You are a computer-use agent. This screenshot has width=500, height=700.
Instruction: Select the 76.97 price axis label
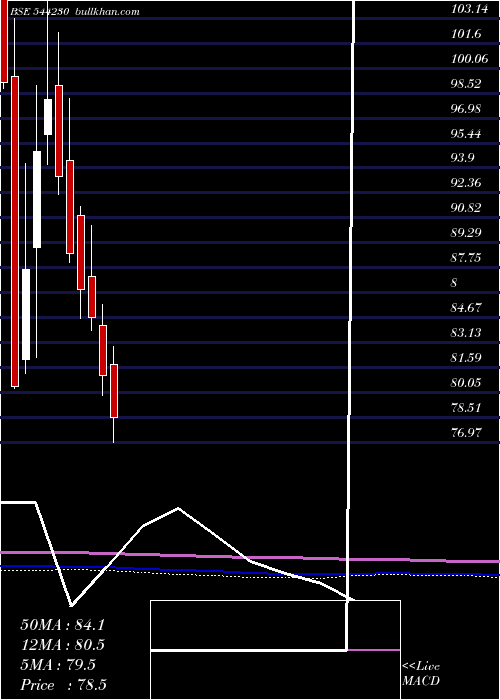pos(466,433)
